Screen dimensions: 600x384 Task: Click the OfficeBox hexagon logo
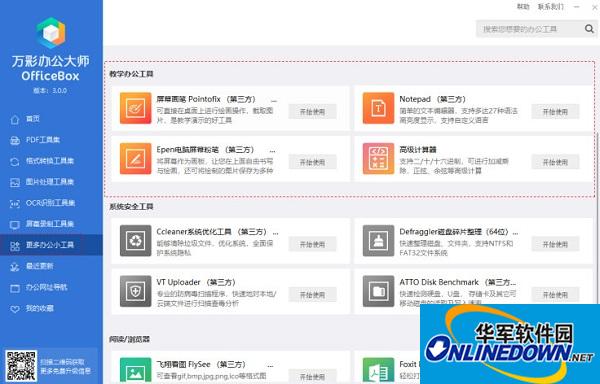[51, 33]
